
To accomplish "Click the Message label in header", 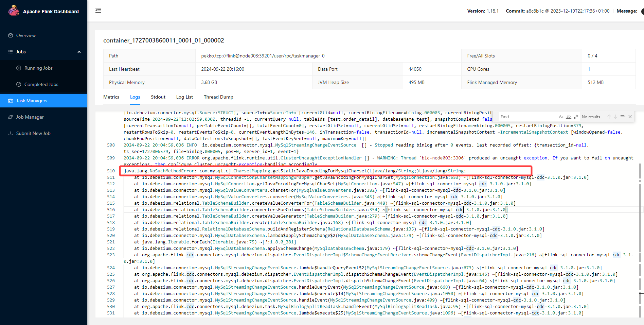I will coord(627,11).
